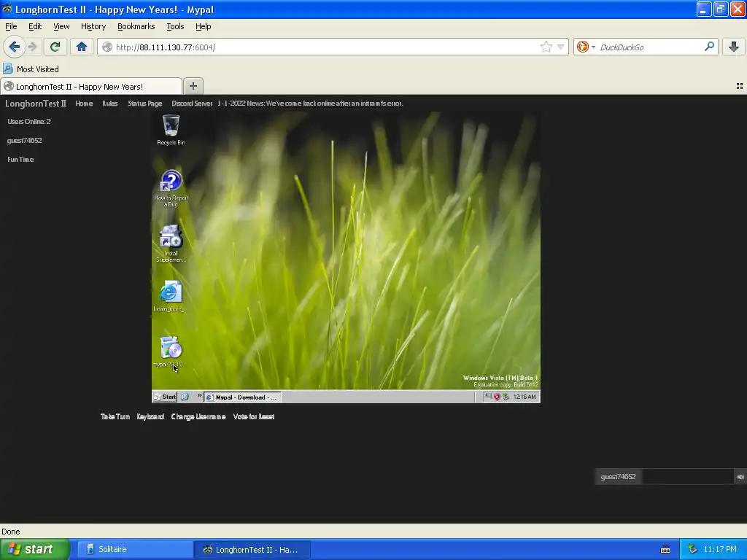Click the mypal installer icon in VM
This screenshot has width=747, height=560.
pos(169,351)
